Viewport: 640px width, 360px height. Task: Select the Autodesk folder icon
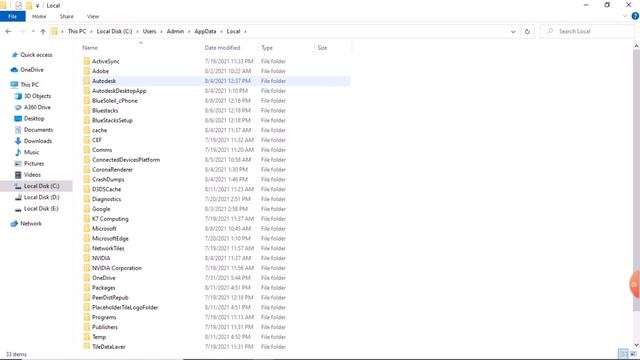click(x=87, y=81)
